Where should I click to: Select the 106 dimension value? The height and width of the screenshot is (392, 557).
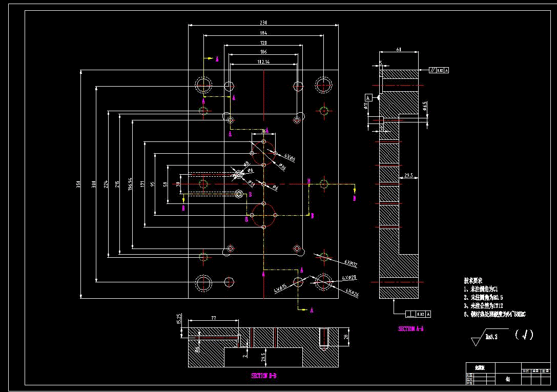coord(263,52)
